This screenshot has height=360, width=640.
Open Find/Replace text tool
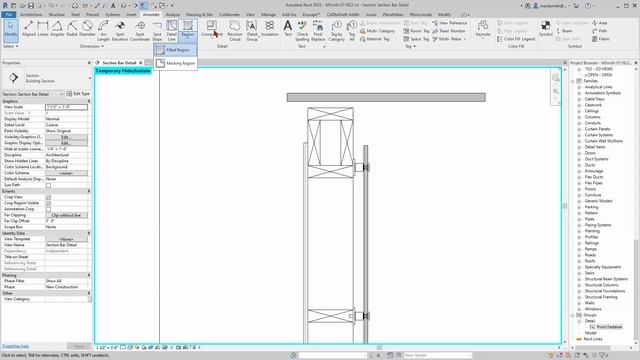pyautogui.click(x=318, y=31)
